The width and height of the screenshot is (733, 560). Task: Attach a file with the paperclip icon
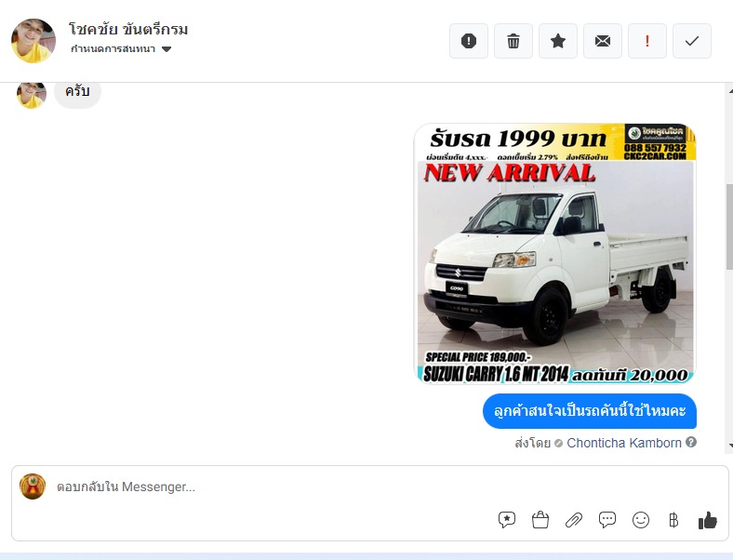pos(574,520)
